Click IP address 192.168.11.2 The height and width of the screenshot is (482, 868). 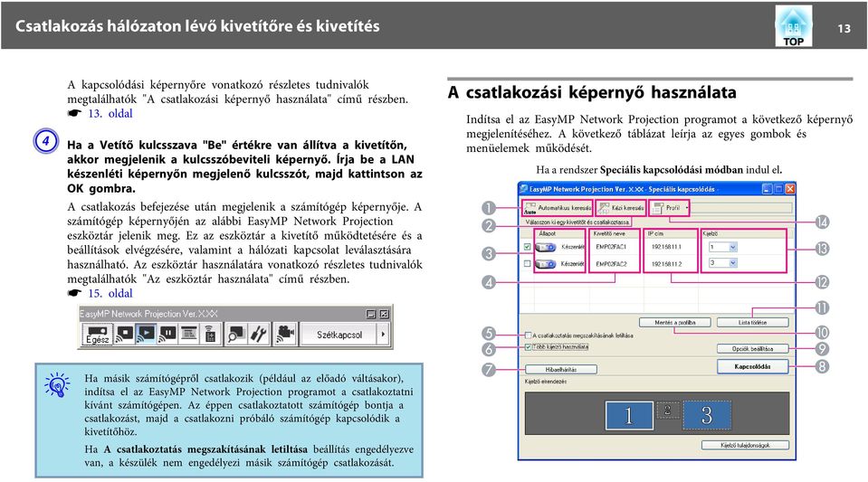pos(666,264)
